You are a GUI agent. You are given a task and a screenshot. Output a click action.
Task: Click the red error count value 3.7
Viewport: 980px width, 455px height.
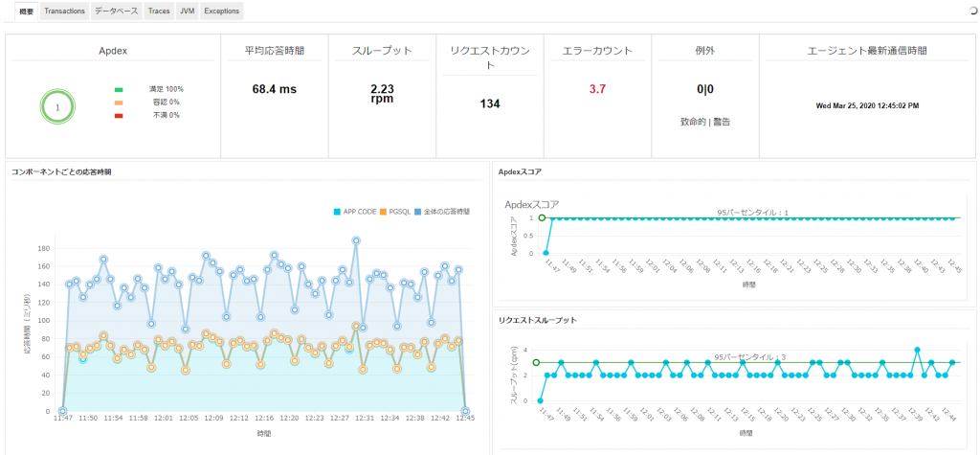(x=597, y=89)
